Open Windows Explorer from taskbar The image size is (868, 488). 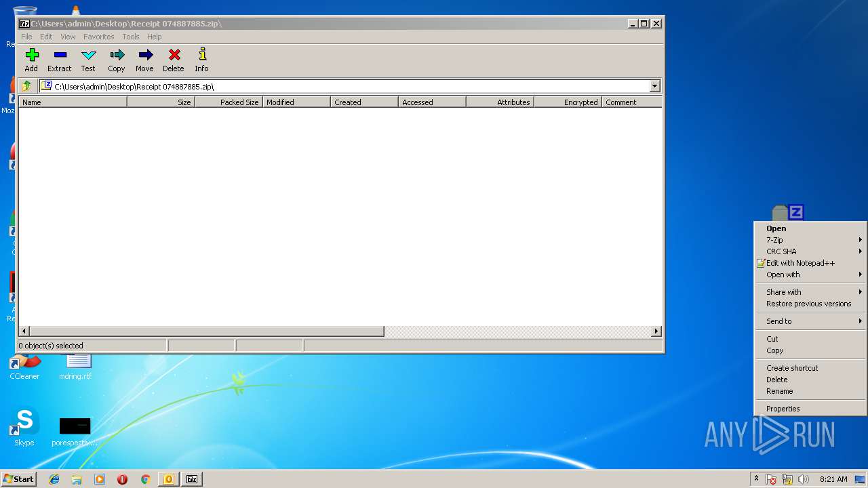click(x=77, y=479)
